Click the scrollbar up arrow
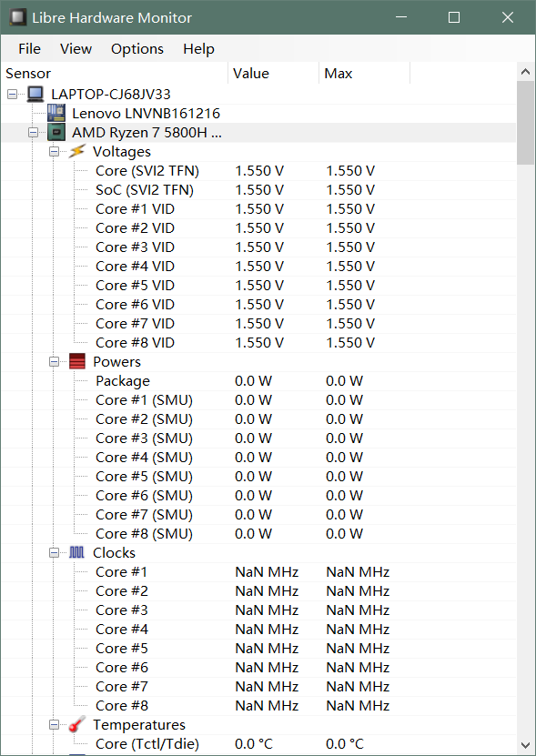 525,72
